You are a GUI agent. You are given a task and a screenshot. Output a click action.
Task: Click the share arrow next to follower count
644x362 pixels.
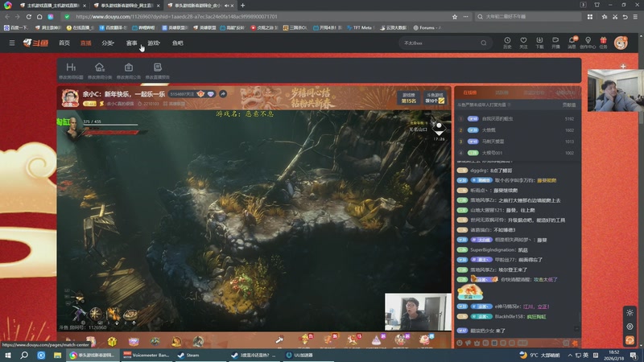[223, 94]
